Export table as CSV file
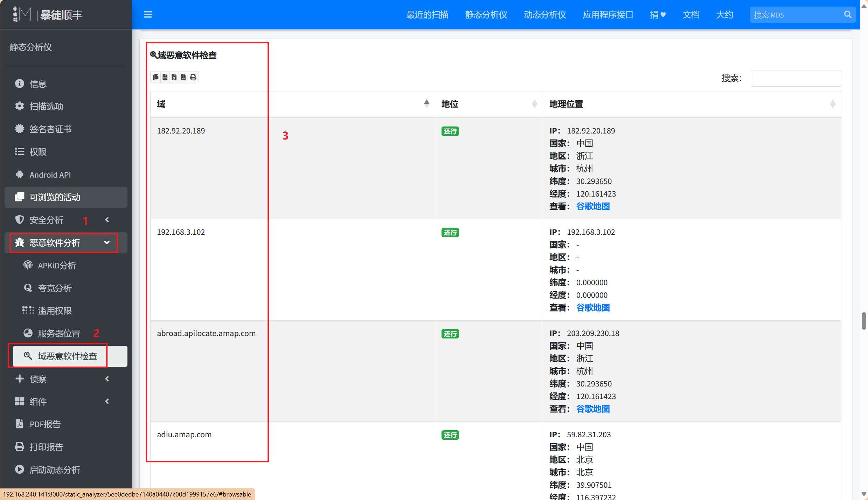Screen dimensions: 868x500 coord(165,77)
